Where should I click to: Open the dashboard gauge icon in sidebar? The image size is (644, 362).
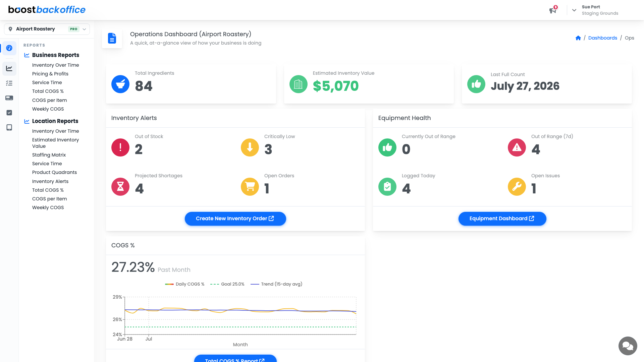click(9, 48)
